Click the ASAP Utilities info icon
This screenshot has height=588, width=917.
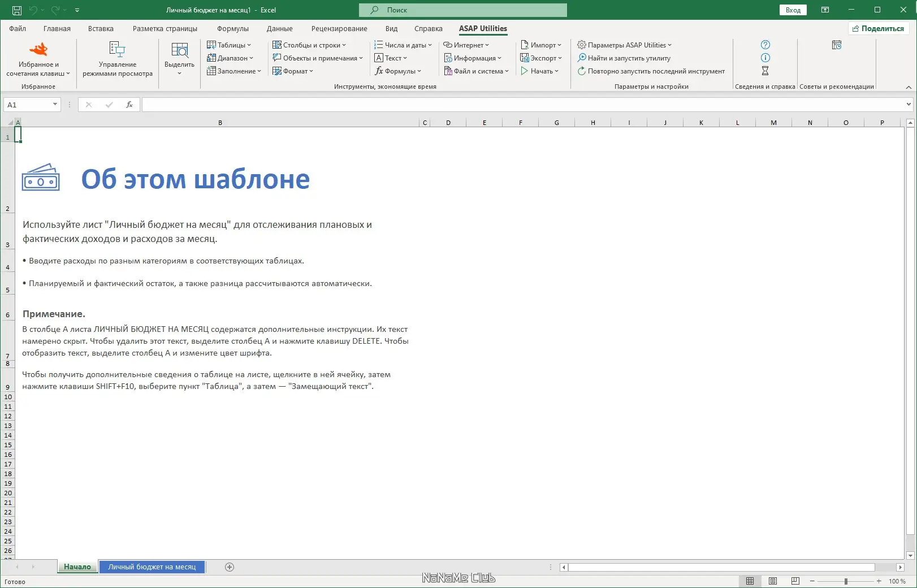pyautogui.click(x=765, y=58)
